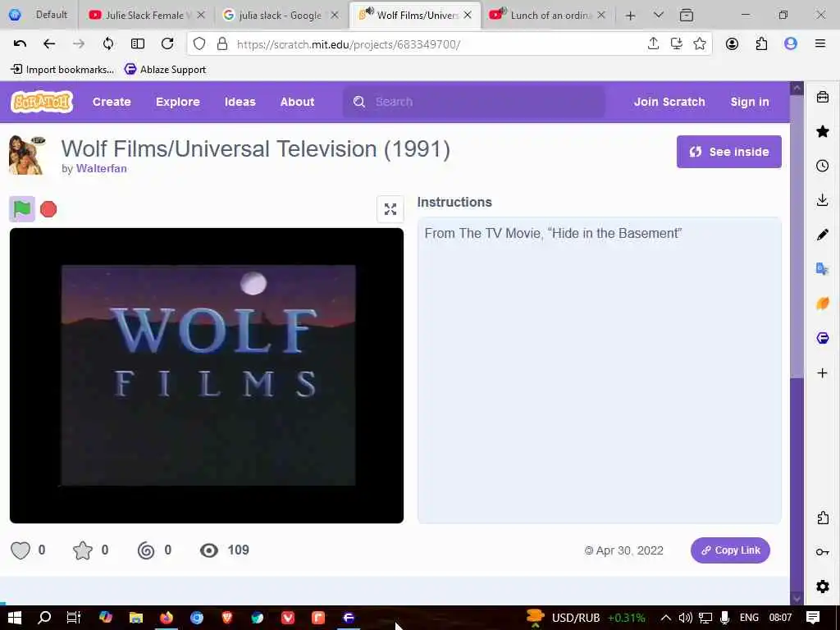Click Import bookmarks in bookmarks bar
840x630 pixels.
coord(62,70)
